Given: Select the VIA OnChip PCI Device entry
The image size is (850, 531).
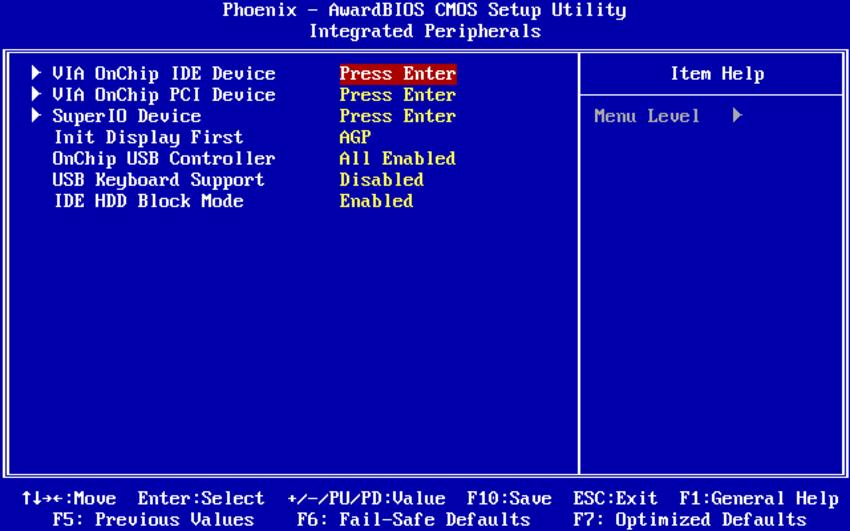Looking at the screenshot, I should 164,94.
